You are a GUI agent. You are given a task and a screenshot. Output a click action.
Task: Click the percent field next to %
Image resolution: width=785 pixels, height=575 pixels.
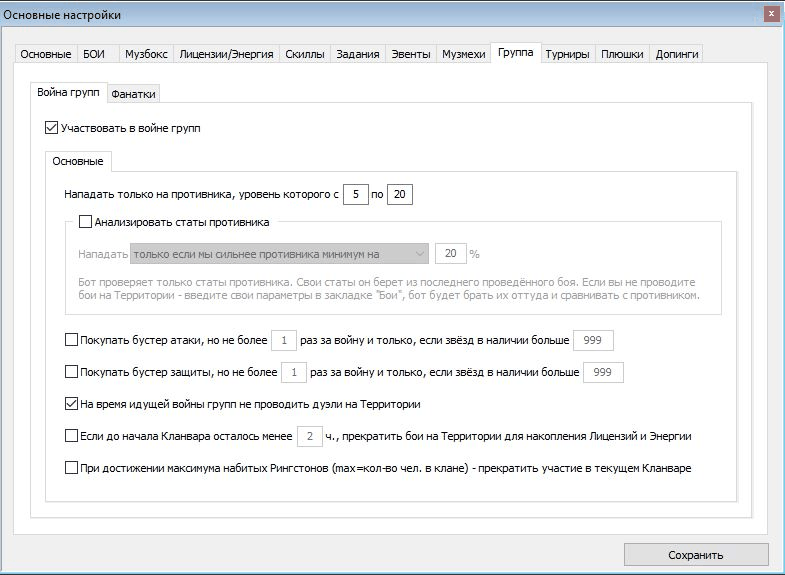451,253
